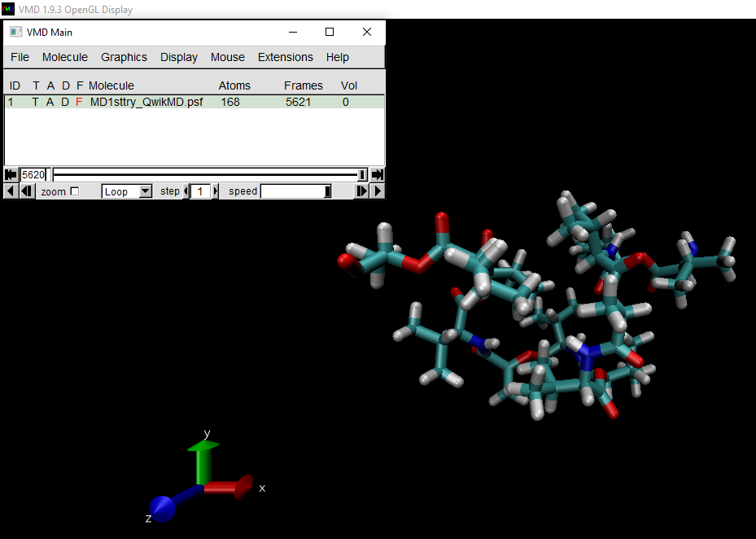Open the Molecule menu
The image size is (756, 539).
tap(65, 57)
